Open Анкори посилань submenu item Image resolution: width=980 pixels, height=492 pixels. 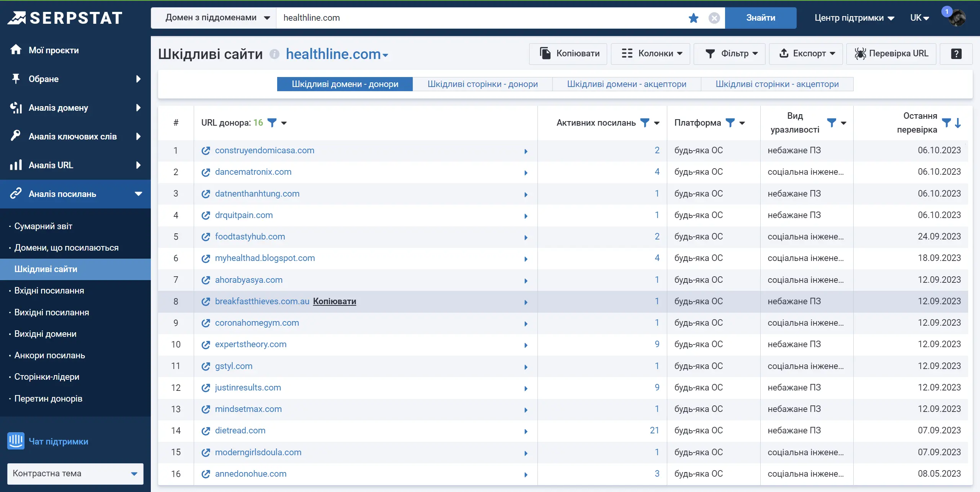(x=50, y=355)
